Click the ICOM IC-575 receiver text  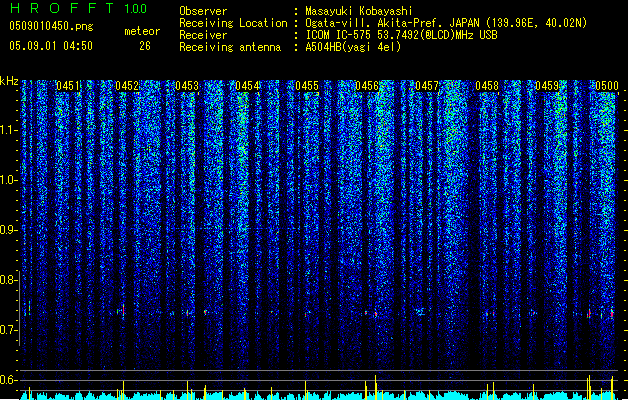click(x=401, y=35)
